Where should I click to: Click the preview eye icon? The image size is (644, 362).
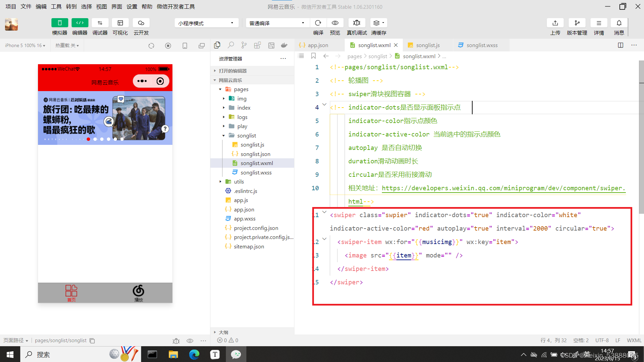pos(335,23)
